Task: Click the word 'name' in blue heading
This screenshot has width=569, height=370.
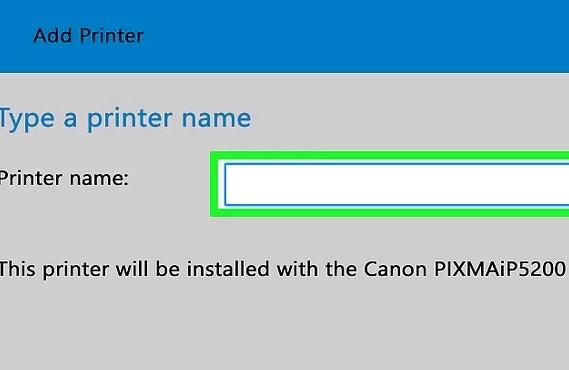Action: (216, 119)
